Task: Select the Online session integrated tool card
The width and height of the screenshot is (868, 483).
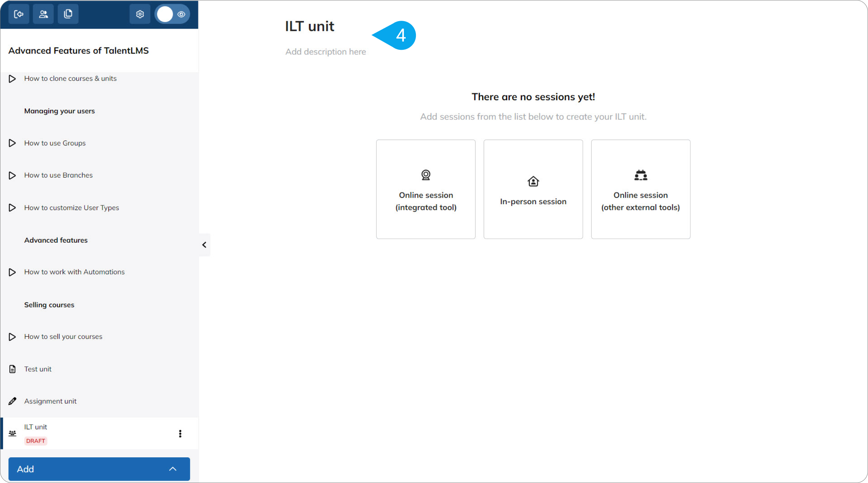Action: pyautogui.click(x=425, y=189)
